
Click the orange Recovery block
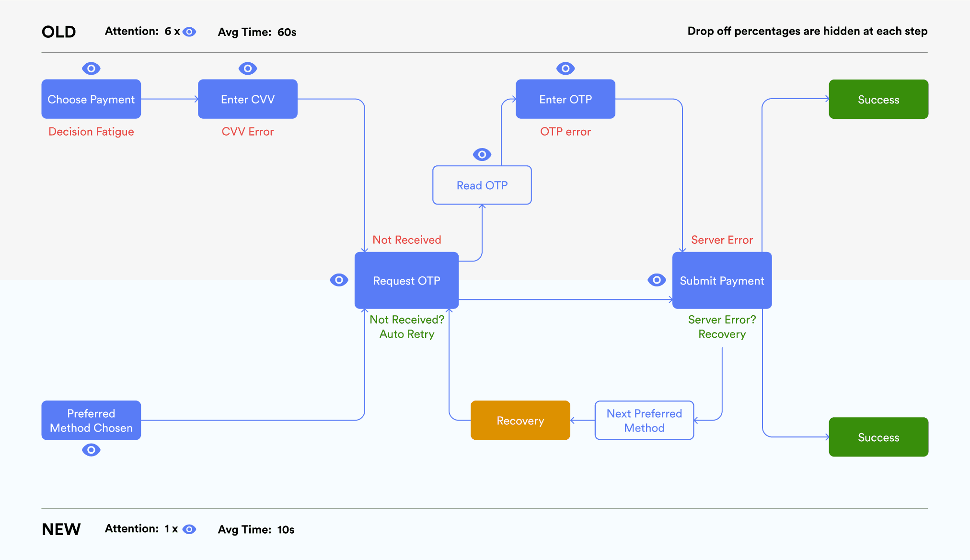(x=520, y=421)
